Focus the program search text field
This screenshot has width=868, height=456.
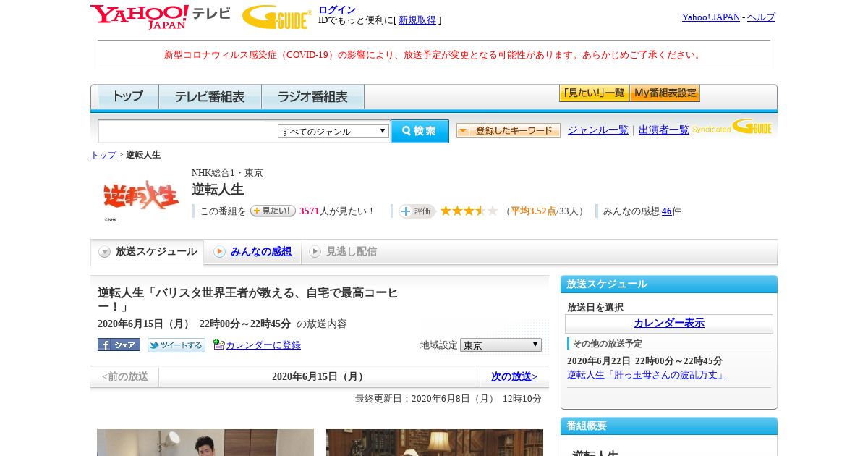(x=187, y=131)
